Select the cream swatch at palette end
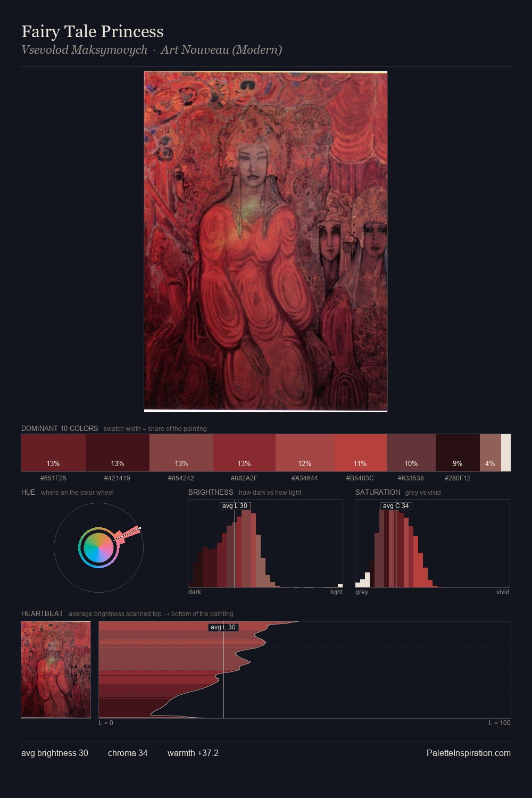Image resolution: width=532 pixels, height=798 pixels. point(506,453)
